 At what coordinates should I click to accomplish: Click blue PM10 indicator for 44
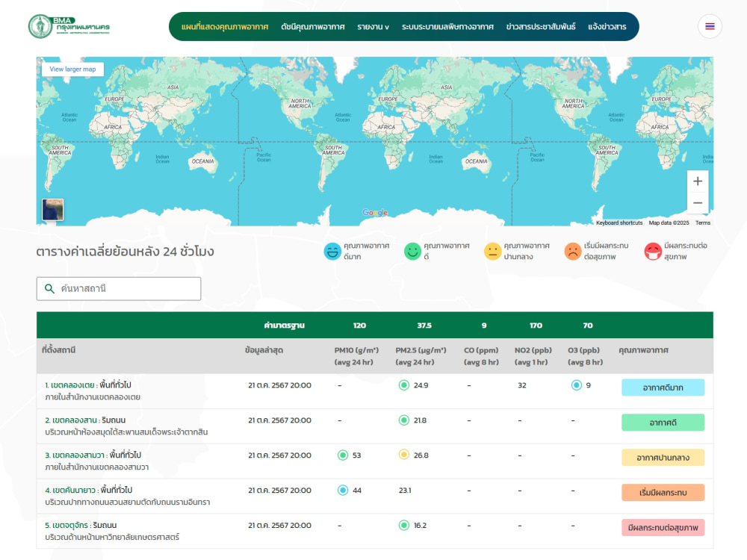[x=343, y=490]
